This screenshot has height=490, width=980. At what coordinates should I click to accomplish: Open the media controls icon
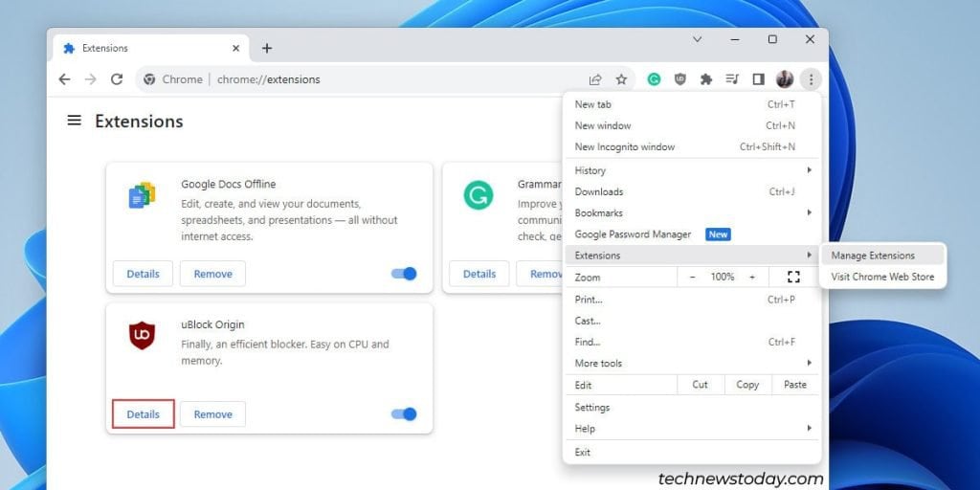(x=732, y=79)
